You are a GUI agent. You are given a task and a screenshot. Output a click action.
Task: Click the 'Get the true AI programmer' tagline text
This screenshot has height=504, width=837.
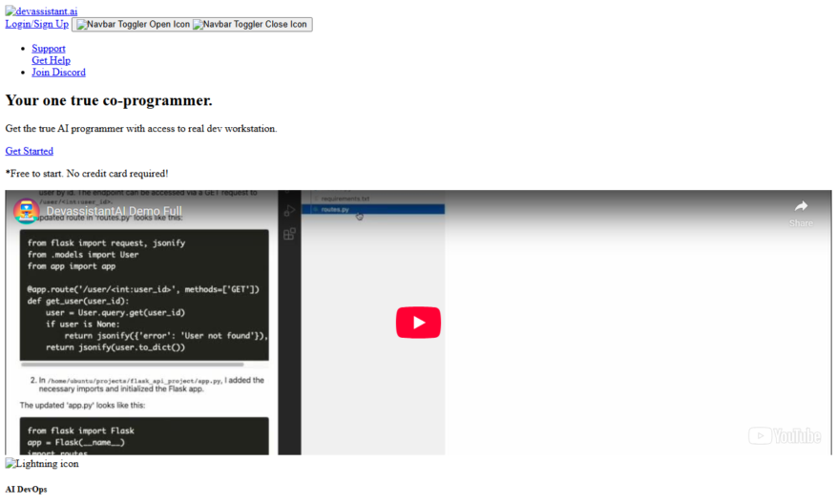pos(141,129)
